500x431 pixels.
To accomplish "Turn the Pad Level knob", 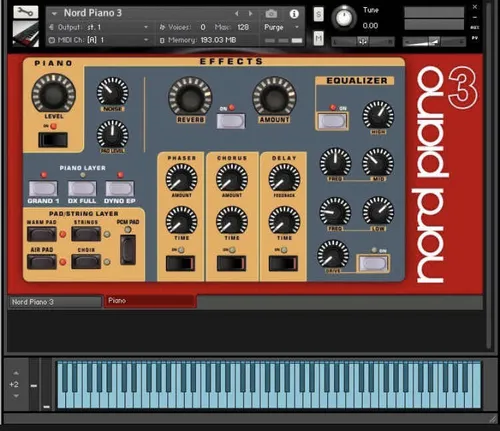I will [112, 134].
